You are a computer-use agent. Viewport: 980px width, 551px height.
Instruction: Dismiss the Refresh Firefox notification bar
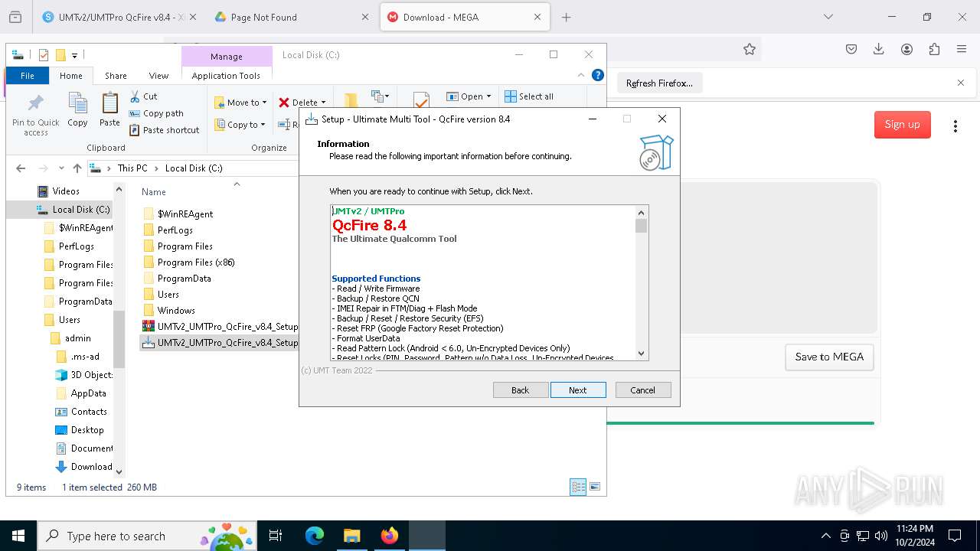(x=961, y=83)
